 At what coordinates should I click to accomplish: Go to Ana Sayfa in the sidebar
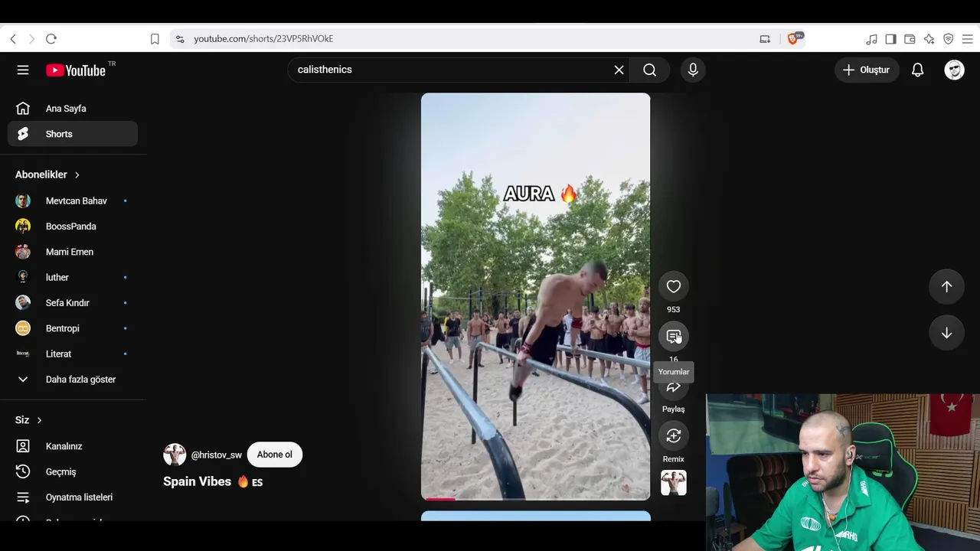pos(73,109)
